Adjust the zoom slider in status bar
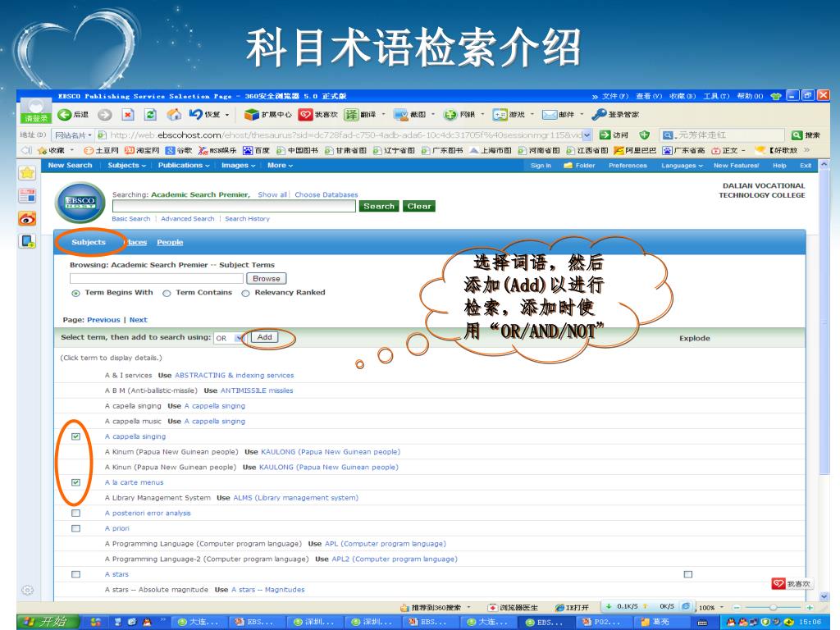The width and height of the screenshot is (840, 630). 773,608
